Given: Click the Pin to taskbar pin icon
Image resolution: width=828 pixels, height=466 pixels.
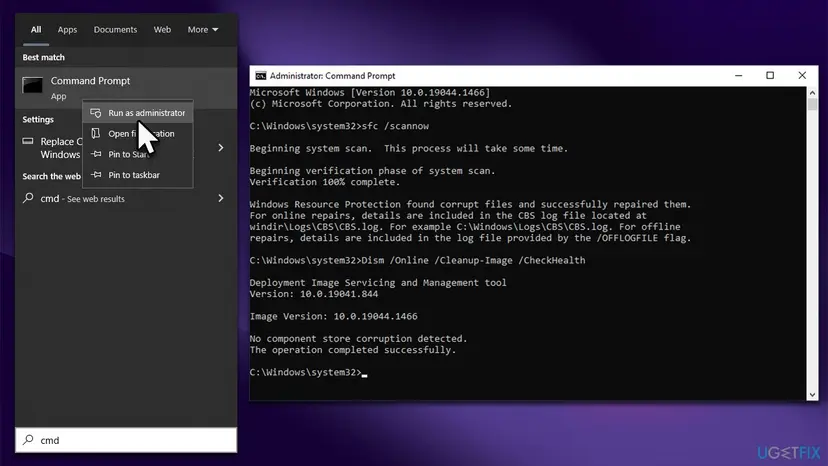Looking at the screenshot, I should [96, 175].
